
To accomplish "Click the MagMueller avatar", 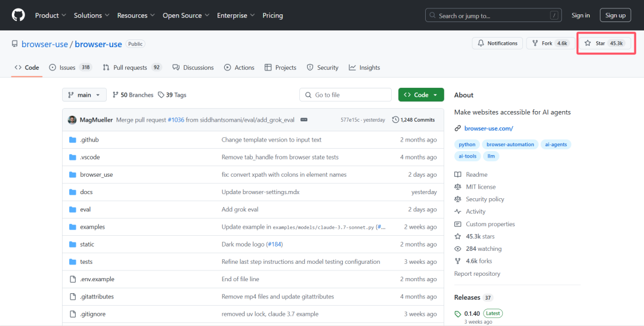I will coord(72,120).
